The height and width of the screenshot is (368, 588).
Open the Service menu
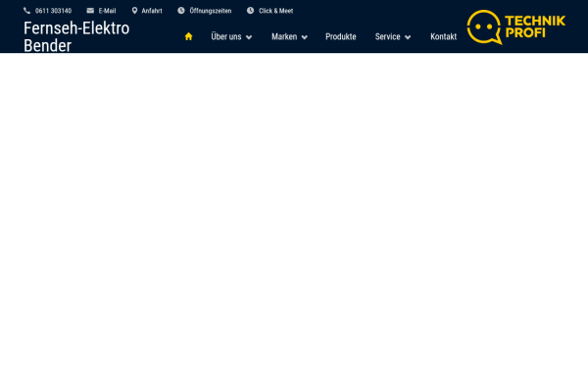tap(388, 36)
